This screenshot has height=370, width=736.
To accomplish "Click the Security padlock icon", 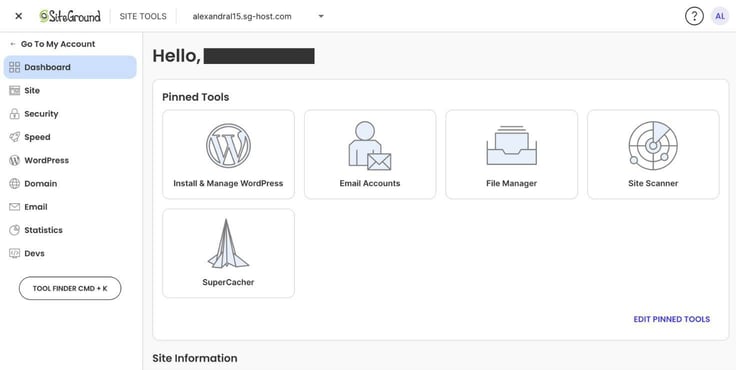I will 15,114.
